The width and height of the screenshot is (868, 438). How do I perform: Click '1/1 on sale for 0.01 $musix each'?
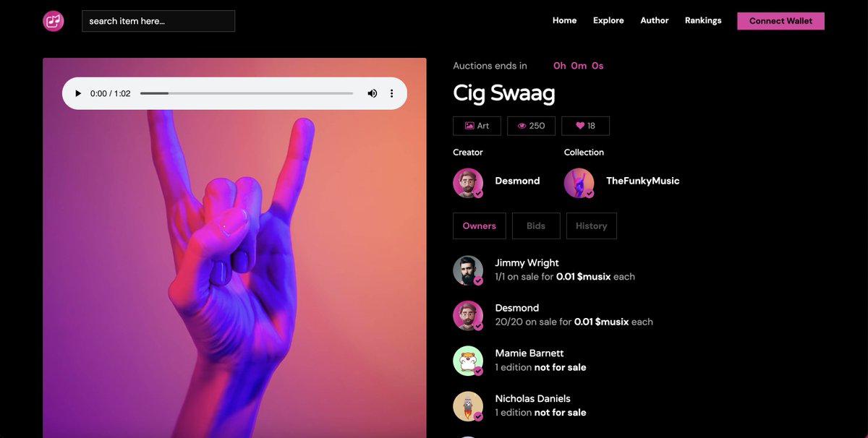pyautogui.click(x=565, y=277)
